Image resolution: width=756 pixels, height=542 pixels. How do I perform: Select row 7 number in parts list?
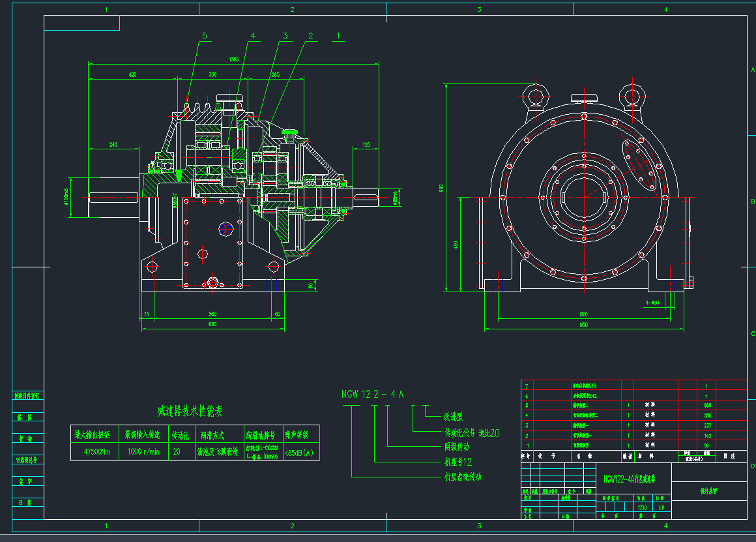pos(527,385)
